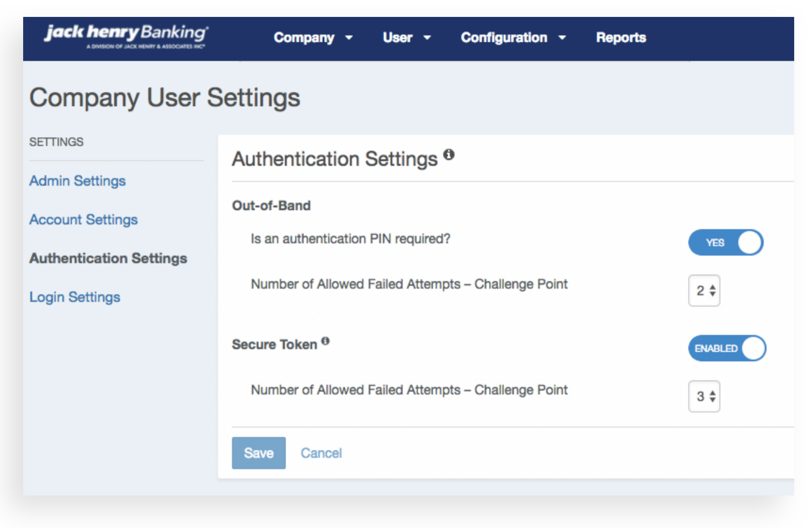Click Out-of-Band failed attempts stepper arrows
812x528 pixels.
pos(713,291)
